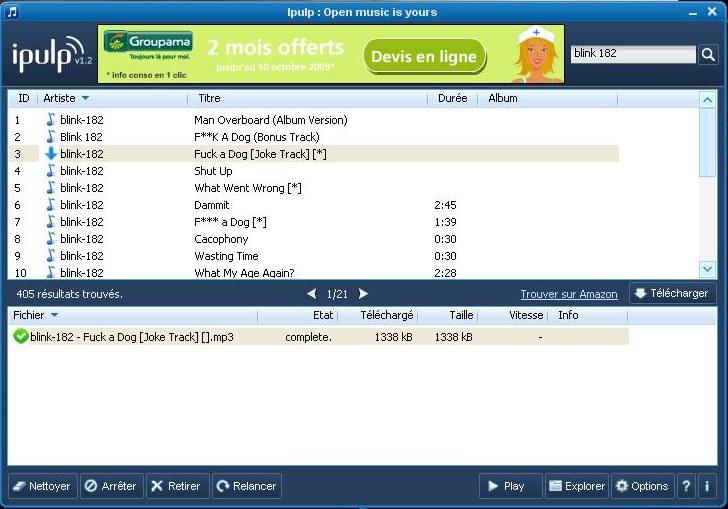Click the results list scrollbar thumb
Viewport: 728px width, 509px height.
click(x=707, y=142)
